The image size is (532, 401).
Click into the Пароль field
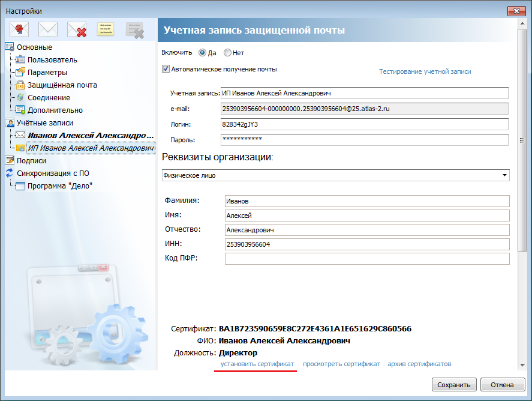tap(365, 140)
